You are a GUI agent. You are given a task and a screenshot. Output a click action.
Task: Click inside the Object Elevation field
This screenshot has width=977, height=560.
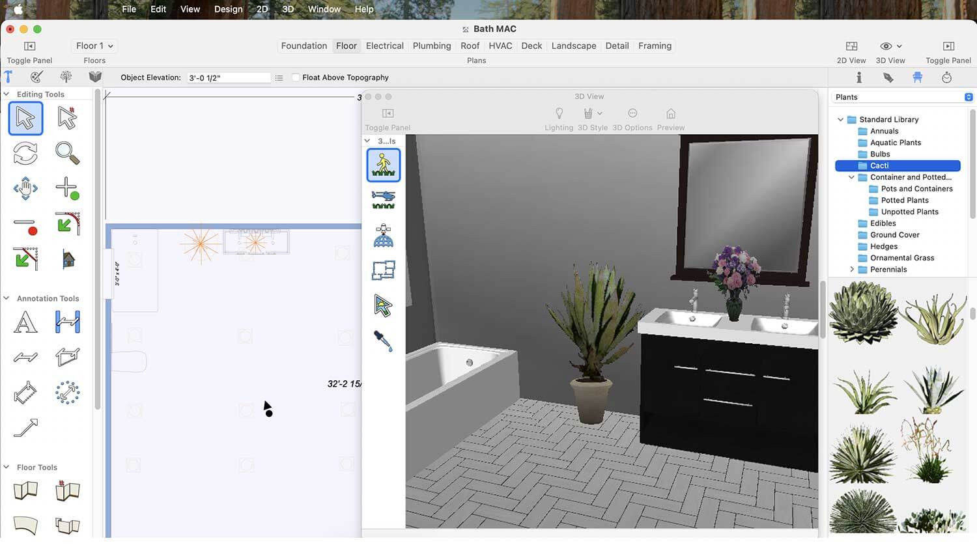228,77
